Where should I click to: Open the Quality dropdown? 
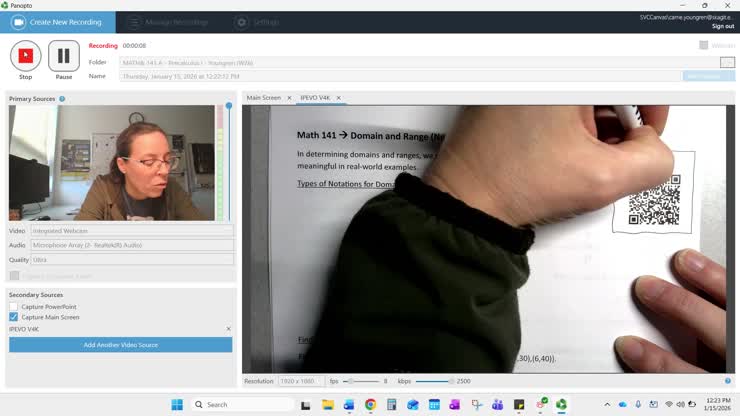132,260
